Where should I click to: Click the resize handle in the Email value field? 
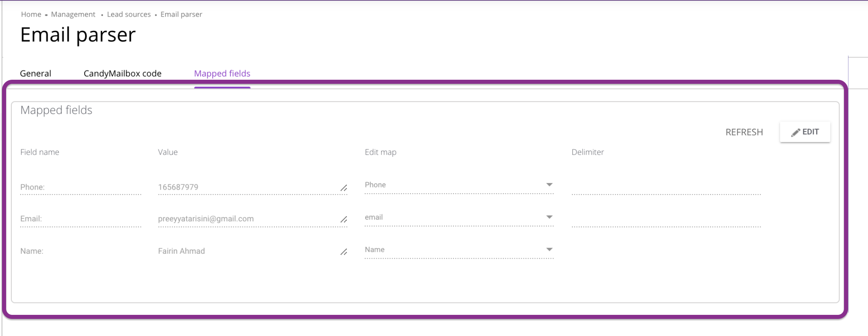[x=344, y=220]
